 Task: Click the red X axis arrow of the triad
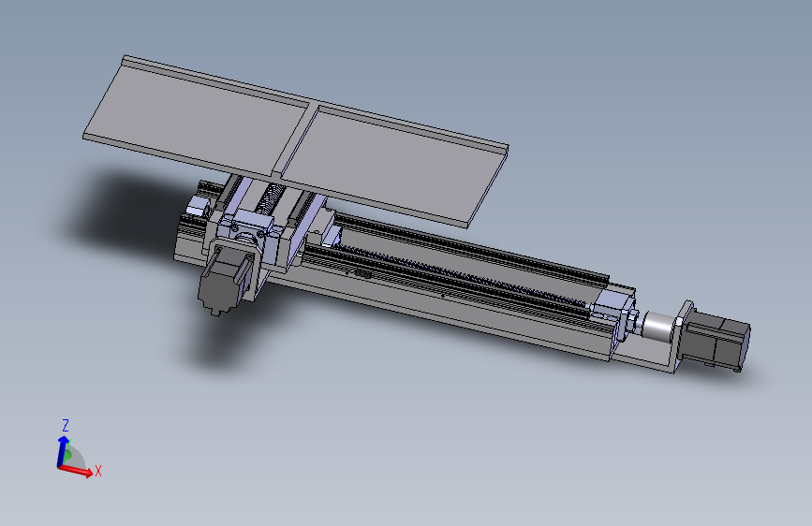click(x=77, y=470)
